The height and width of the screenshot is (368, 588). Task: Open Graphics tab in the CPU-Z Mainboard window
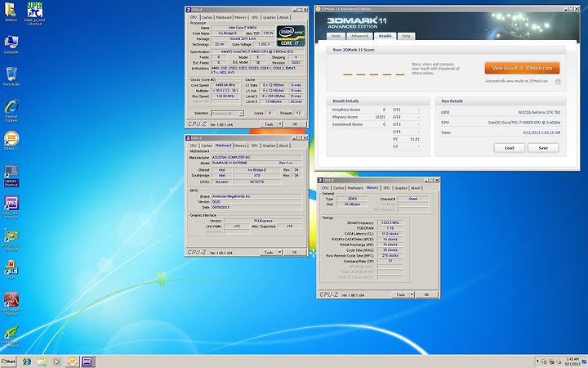[x=269, y=146]
